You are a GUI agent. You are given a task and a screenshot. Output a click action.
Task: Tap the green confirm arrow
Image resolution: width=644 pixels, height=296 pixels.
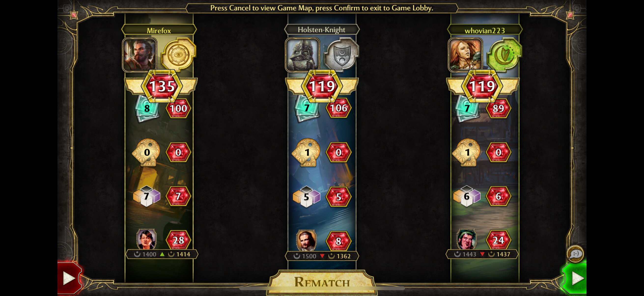tap(575, 278)
